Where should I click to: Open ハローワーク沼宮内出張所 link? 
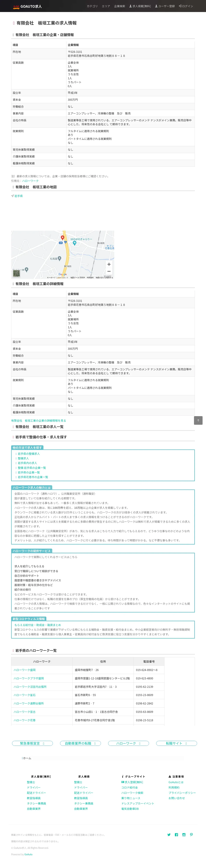pos(30,687)
